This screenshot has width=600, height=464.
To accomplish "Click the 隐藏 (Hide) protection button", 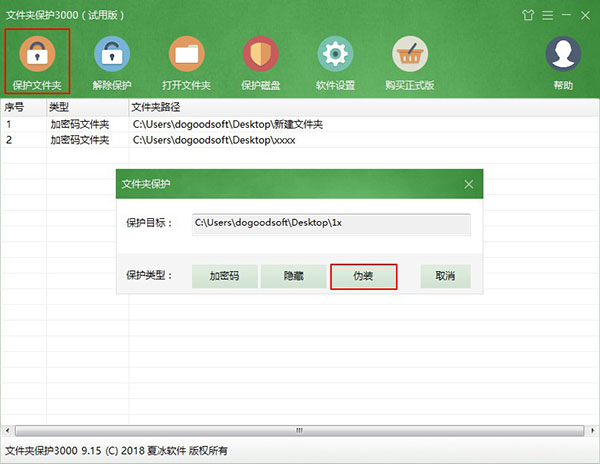I will (x=293, y=276).
